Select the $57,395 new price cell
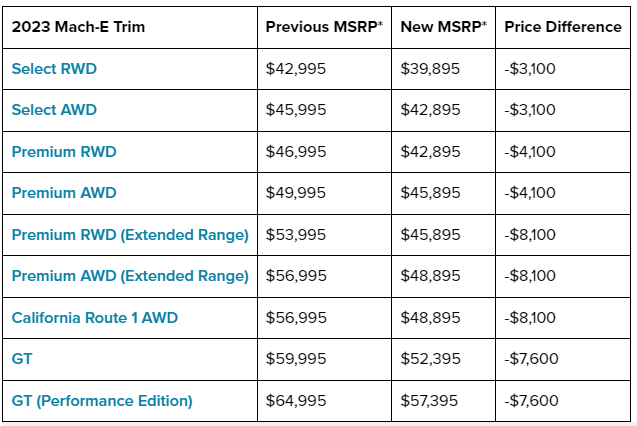The height and width of the screenshot is (426, 637). pos(430,401)
